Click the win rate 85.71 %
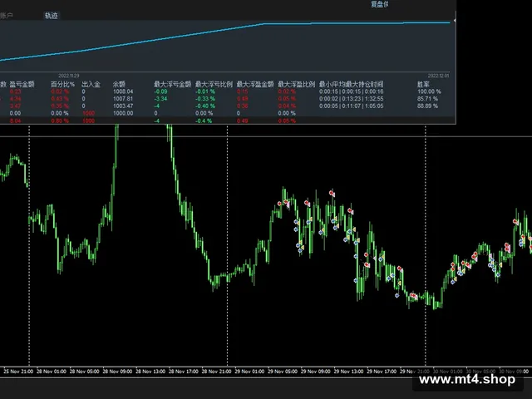Image resolution: width=532 pixels, height=399 pixels. point(427,99)
